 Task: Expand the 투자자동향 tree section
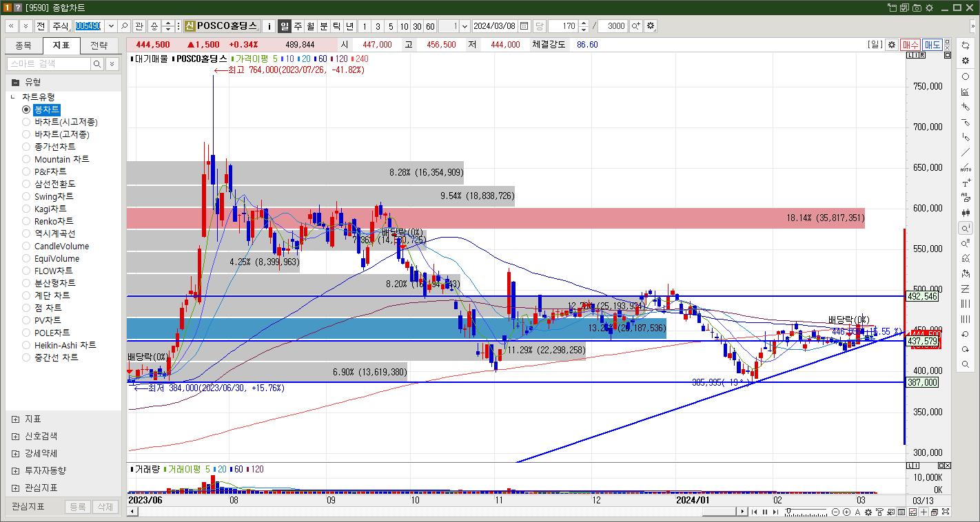15,470
